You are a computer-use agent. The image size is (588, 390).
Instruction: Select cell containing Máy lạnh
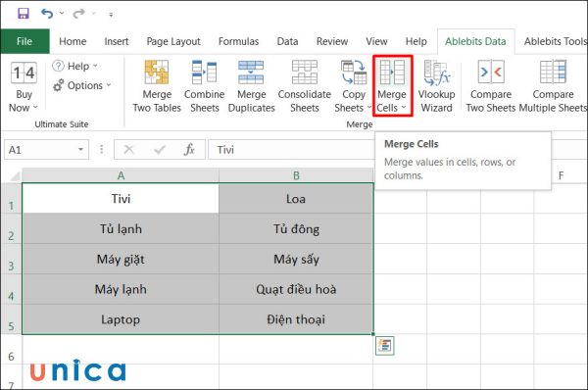[x=121, y=289]
